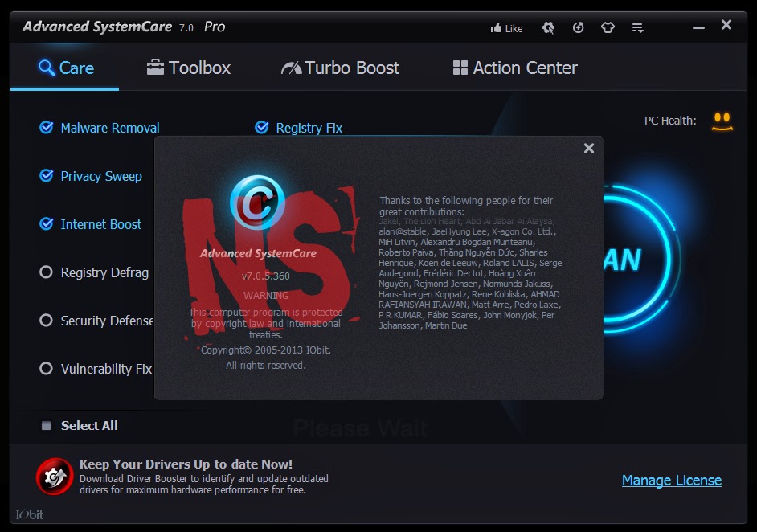Check the Select All box
The width and height of the screenshot is (757, 532).
(47, 425)
